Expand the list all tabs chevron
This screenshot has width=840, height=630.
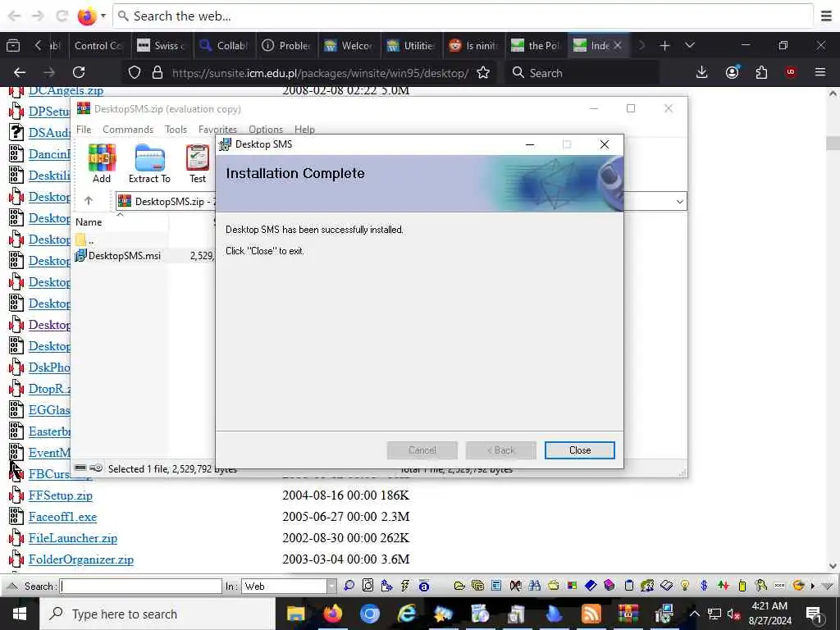pyautogui.click(x=690, y=46)
